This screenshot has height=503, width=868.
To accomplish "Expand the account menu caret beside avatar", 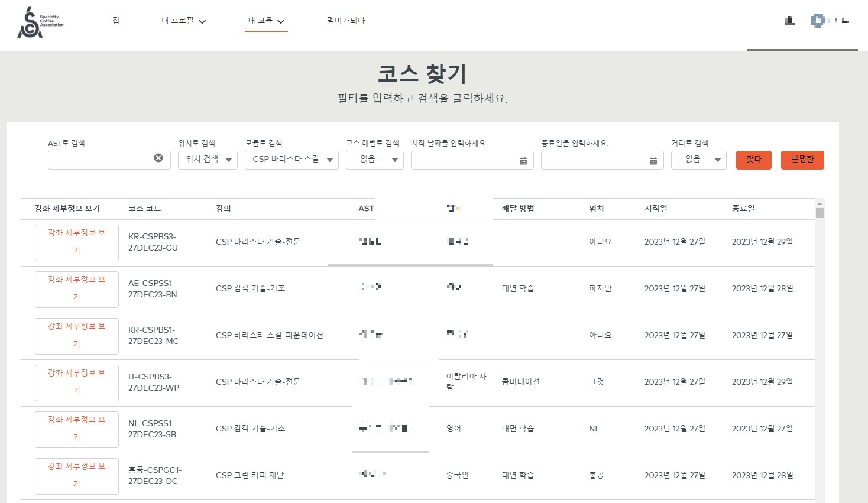I will click(844, 21).
